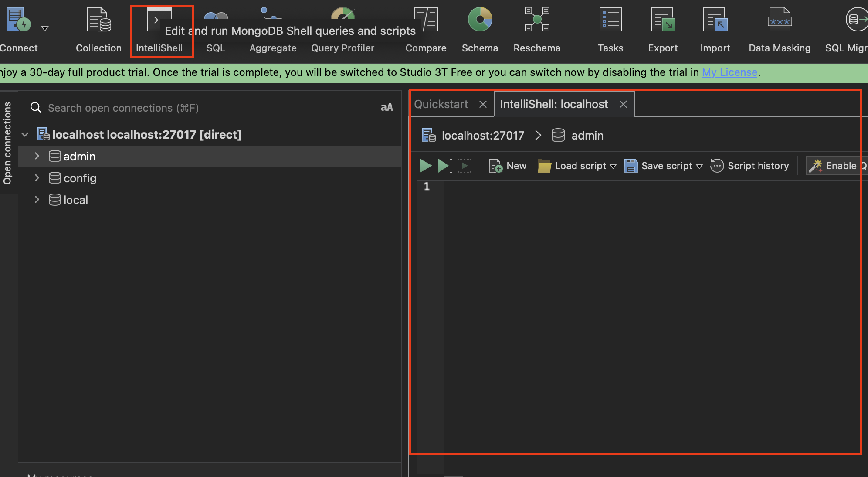Expand the admin database node
The height and width of the screenshot is (477, 868).
[37, 156]
